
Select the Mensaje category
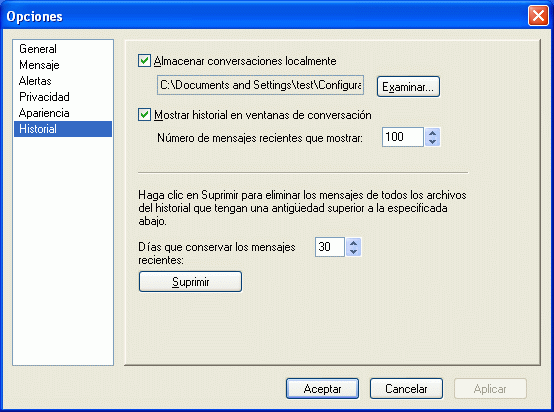(x=39, y=65)
